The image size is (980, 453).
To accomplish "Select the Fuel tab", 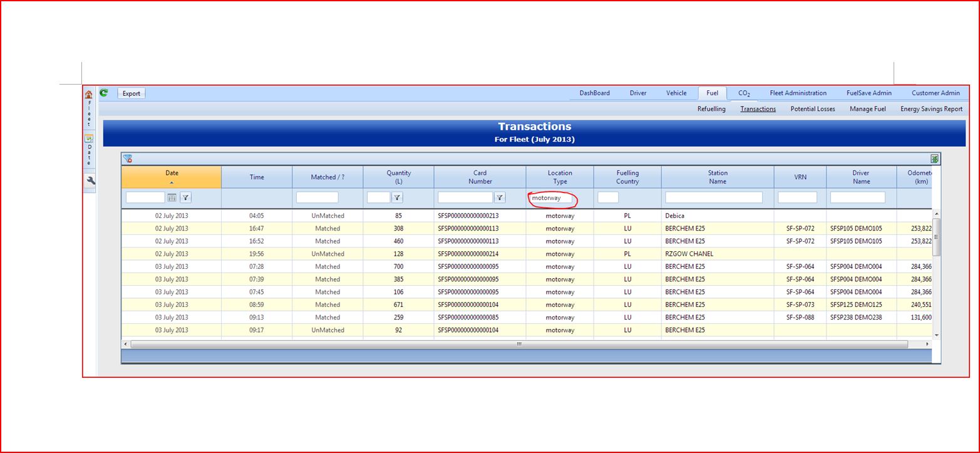I will tap(713, 93).
